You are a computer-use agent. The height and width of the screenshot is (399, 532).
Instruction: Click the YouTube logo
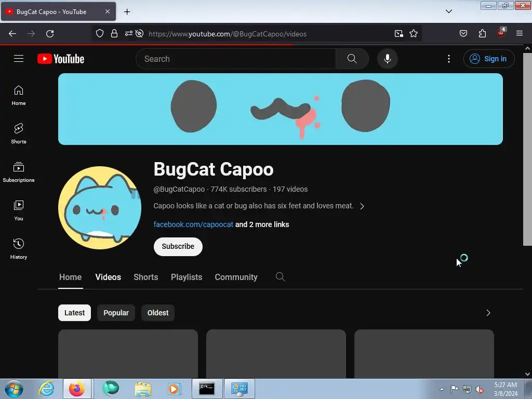[61, 59]
